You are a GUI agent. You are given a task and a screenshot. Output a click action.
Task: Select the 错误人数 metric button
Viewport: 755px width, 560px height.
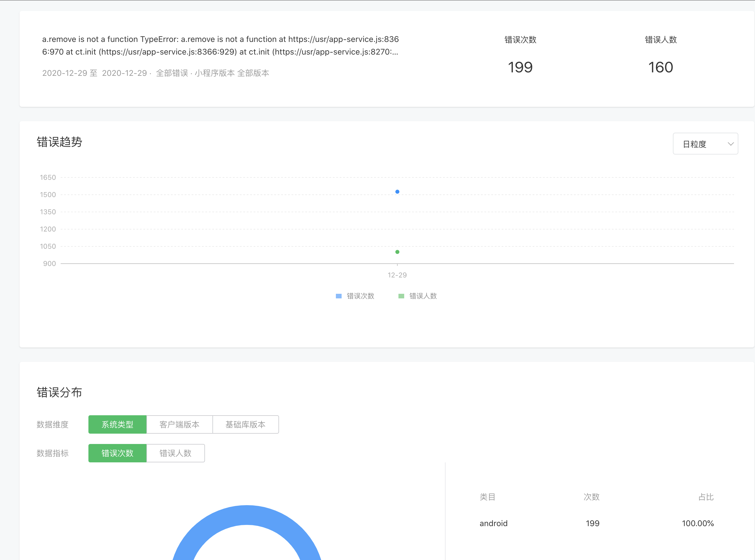click(x=175, y=453)
